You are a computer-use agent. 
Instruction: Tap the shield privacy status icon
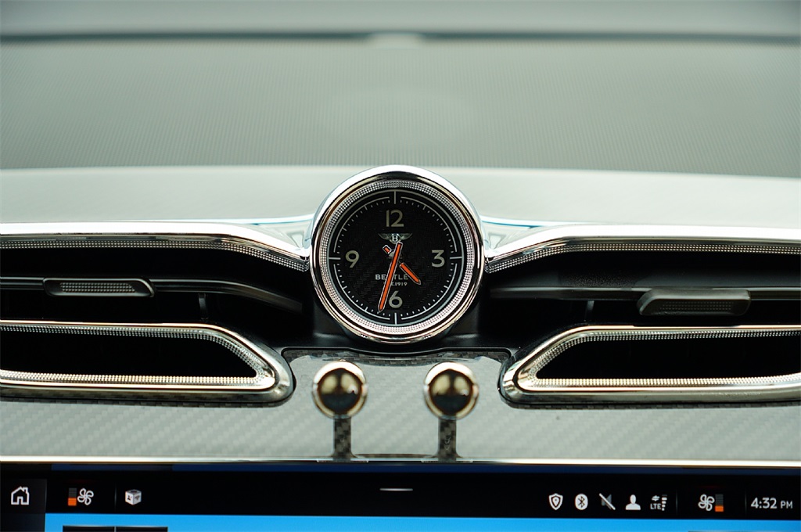[555, 501]
